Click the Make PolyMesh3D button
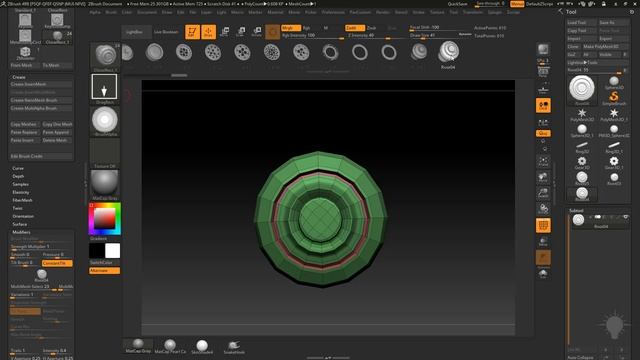This screenshot has height=360, width=640. point(605,47)
